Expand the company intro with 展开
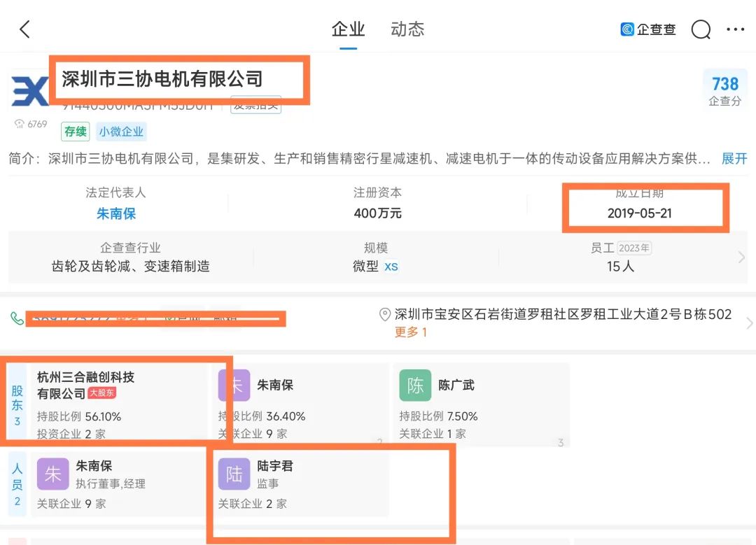This screenshot has width=756, height=545. [732, 159]
